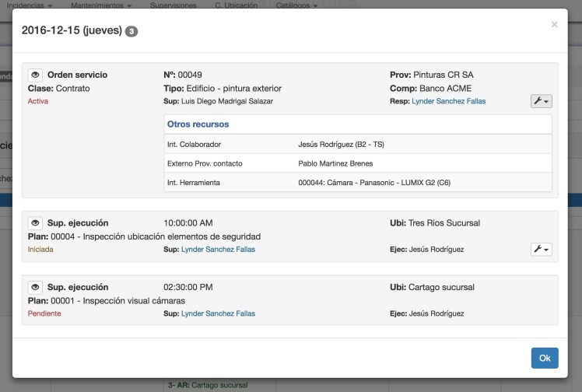The height and width of the screenshot is (392, 582).
Task: Click the eye icon beside Orden servicio
Action: point(35,75)
